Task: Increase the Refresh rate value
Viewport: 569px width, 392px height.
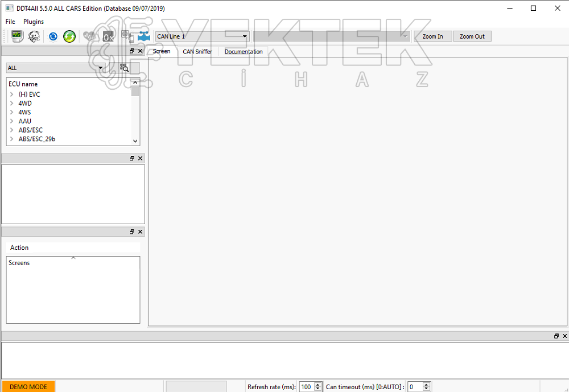Action: pyautogui.click(x=318, y=385)
